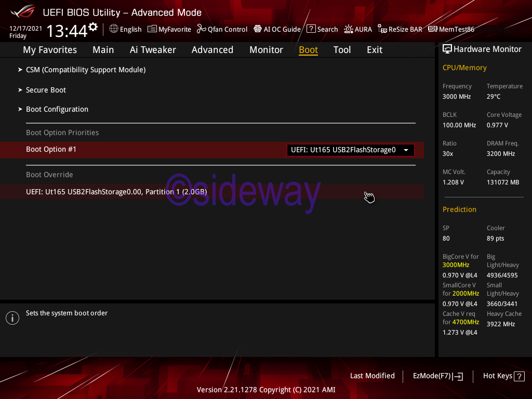Click the info icon beside the help text

[12, 318]
